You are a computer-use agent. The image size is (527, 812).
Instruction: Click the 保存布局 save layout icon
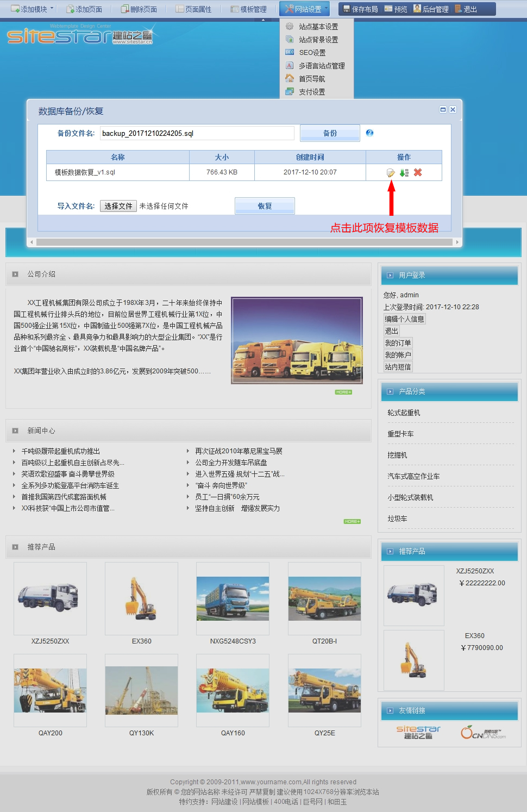click(347, 9)
